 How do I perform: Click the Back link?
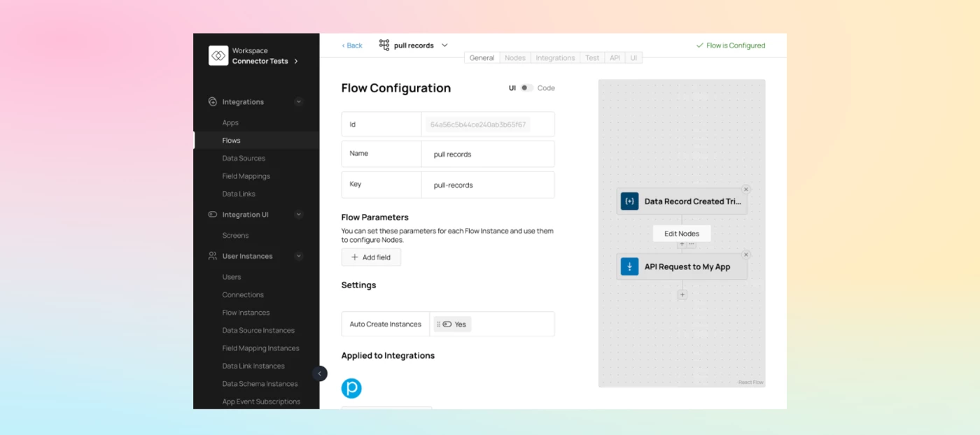352,45
